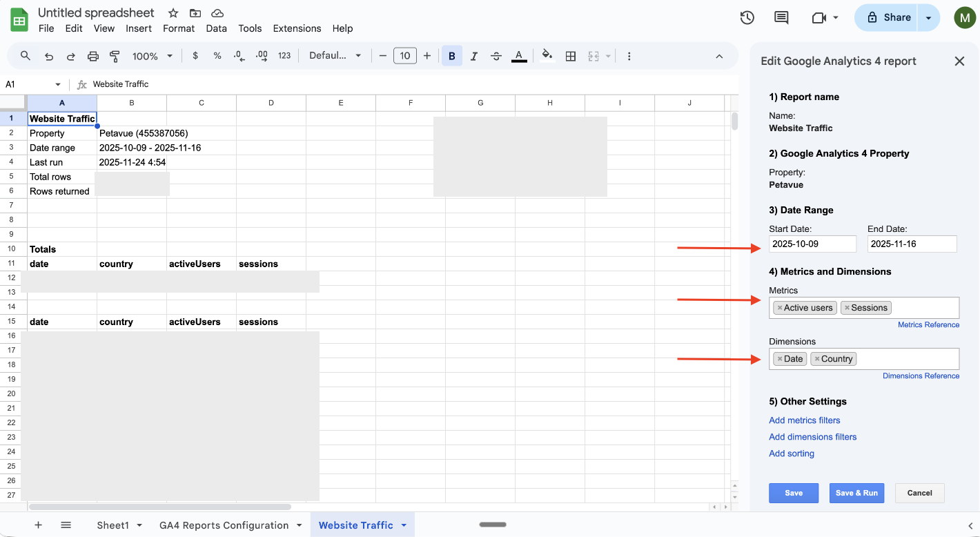980x537 pixels.
Task: Undo the last action
Action: [49, 56]
